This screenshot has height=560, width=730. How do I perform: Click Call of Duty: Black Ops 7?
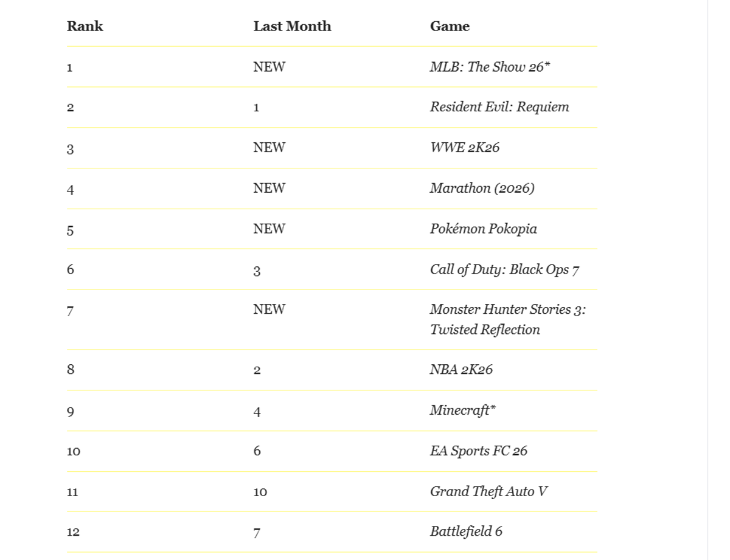click(x=504, y=269)
